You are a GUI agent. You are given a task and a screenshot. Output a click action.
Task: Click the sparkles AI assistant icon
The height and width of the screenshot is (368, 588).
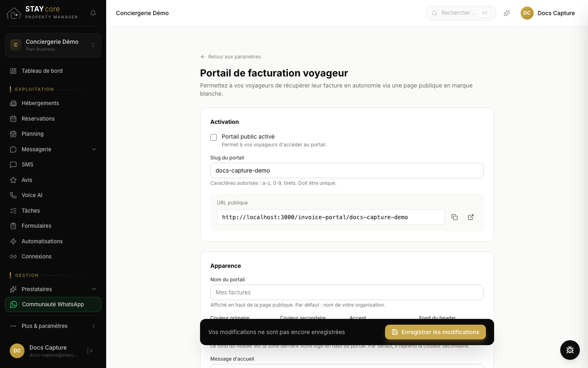507,13
